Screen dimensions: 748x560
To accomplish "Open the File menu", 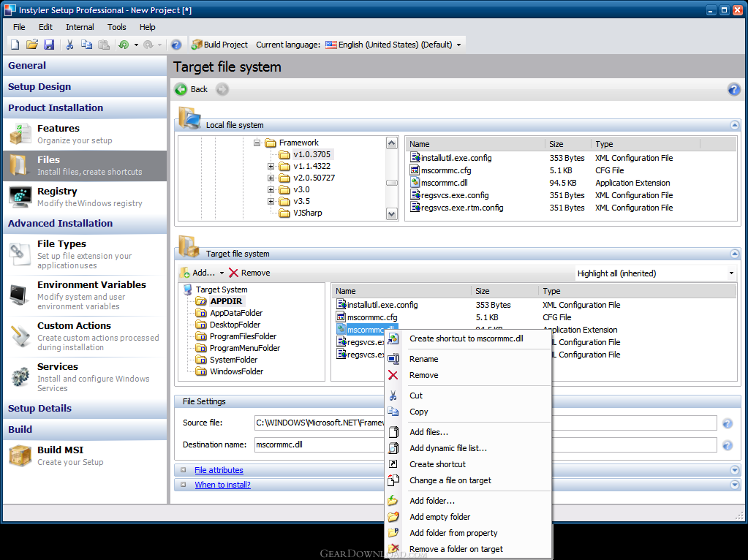I will pyautogui.click(x=19, y=27).
